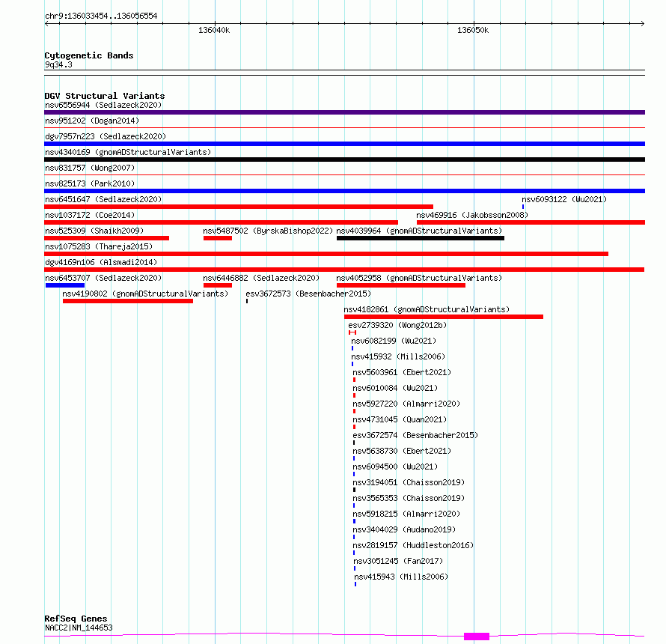Open the dgv4169n106 (Alsmadi2014) label
Image resolution: width=666 pixels, height=644 pixels.
[x=101, y=262]
